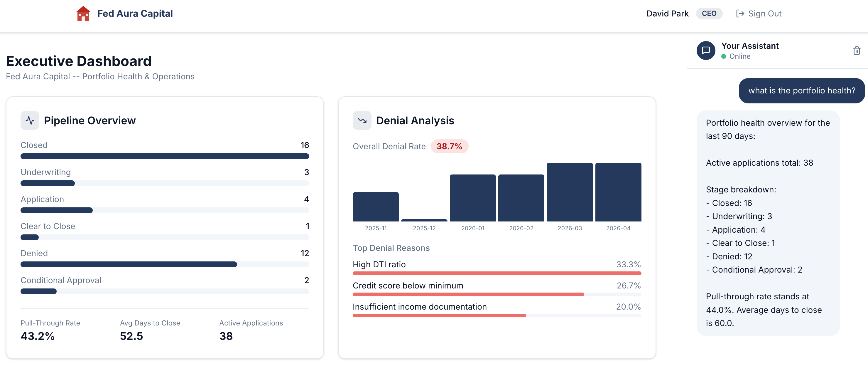Select the 2025-11 denial bar
The width and height of the screenshot is (868, 366).
click(x=375, y=206)
